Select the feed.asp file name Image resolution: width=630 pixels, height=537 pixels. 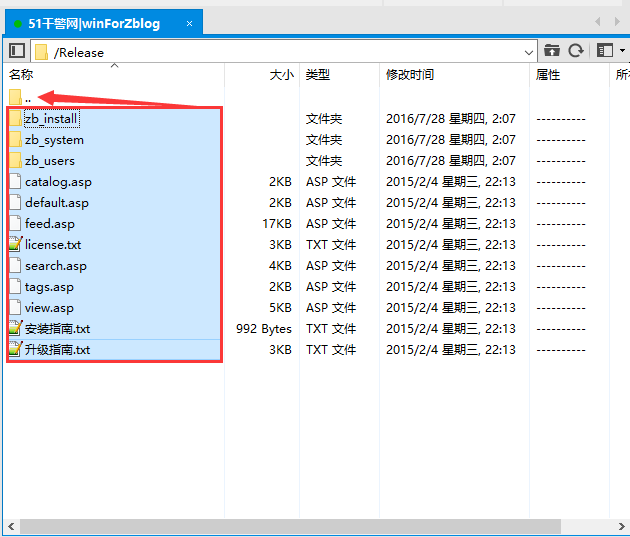tap(50, 224)
